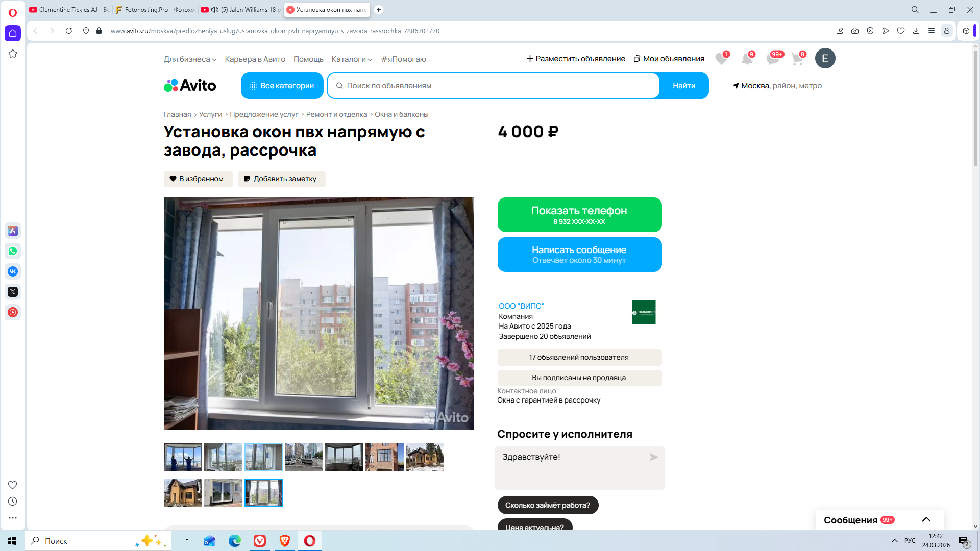This screenshot has width=980, height=551.
Task: Click "Показать телефон" green button
Action: pyautogui.click(x=579, y=215)
